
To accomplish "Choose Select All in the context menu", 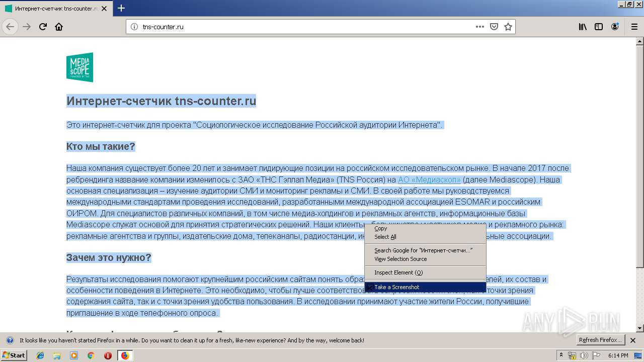I will click(425, 237).
